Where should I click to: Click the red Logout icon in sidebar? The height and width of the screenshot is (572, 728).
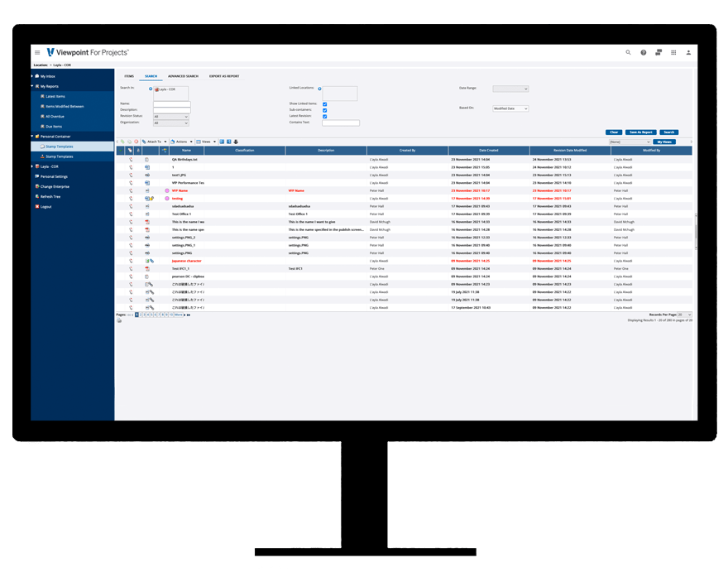point(37,207)
